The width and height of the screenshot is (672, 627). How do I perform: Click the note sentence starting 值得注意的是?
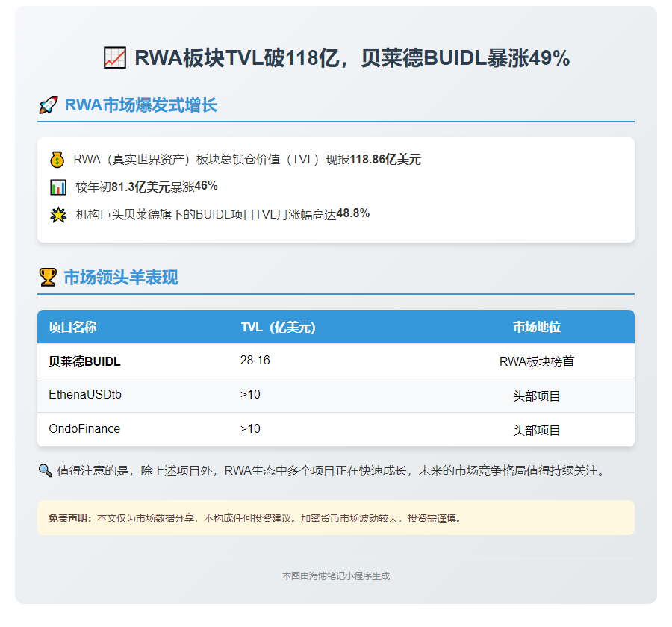point(332,470)
